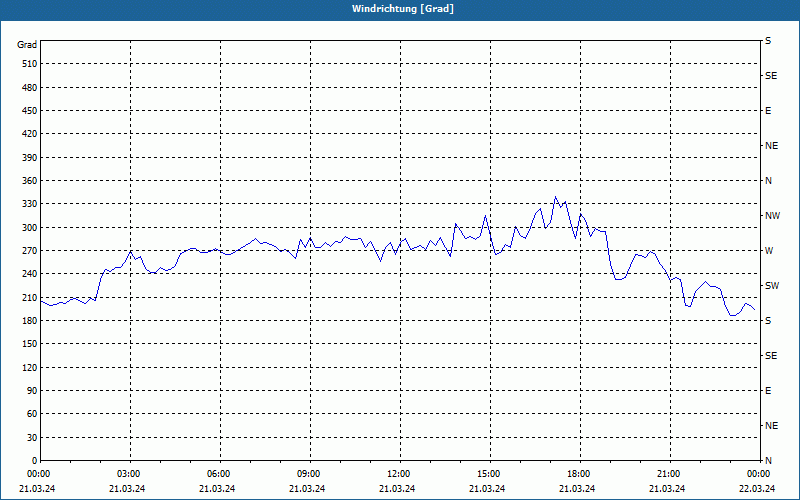Select the "06:00" time label
This screenshot has width=800, height=500.
tap(220, 474)
